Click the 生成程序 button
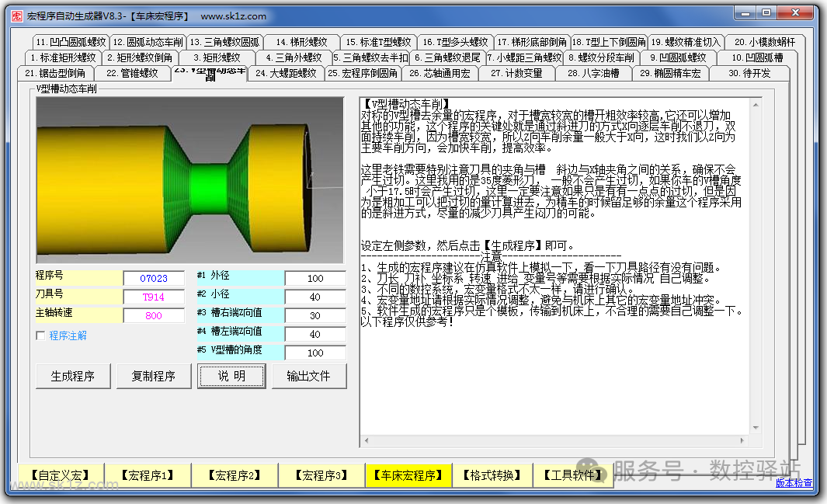The width and height of the screenshot is (827, 504). pos(73,376)
